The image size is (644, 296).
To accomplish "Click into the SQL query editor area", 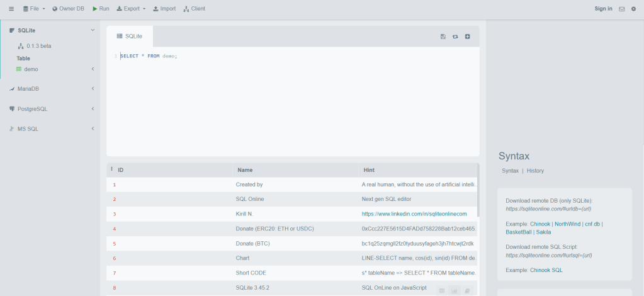I will 293,101.
